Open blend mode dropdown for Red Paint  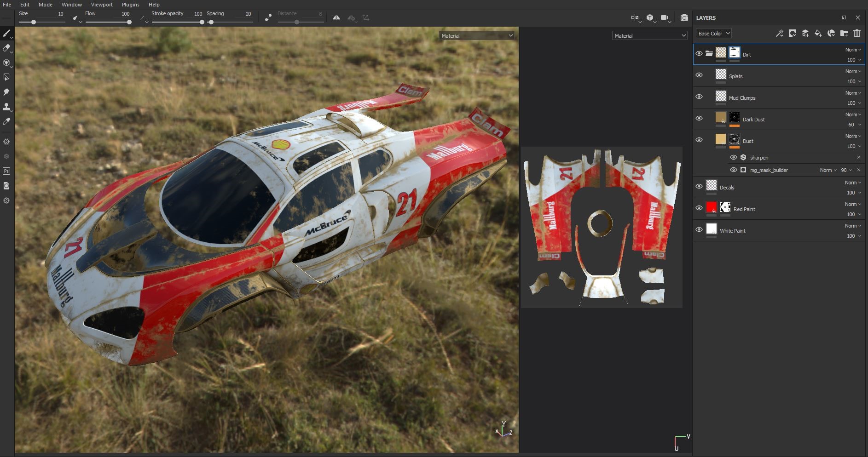tap(853, 204)
